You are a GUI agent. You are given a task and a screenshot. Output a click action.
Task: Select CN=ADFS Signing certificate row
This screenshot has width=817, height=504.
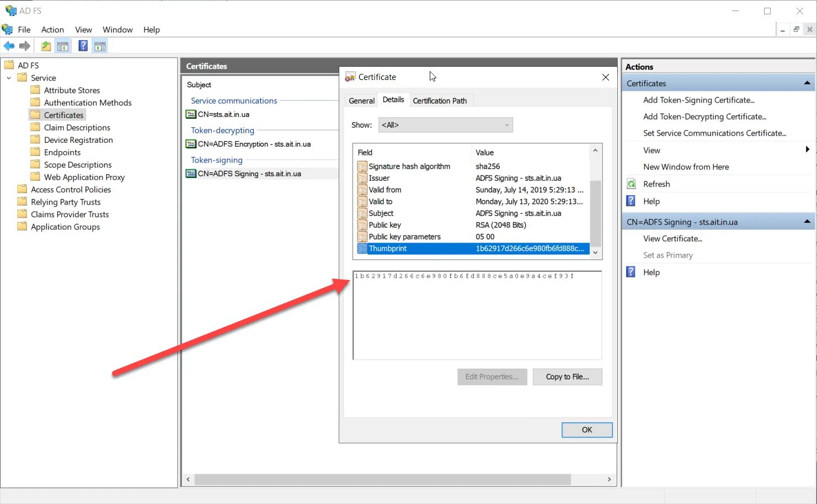(x=249, y=174)
